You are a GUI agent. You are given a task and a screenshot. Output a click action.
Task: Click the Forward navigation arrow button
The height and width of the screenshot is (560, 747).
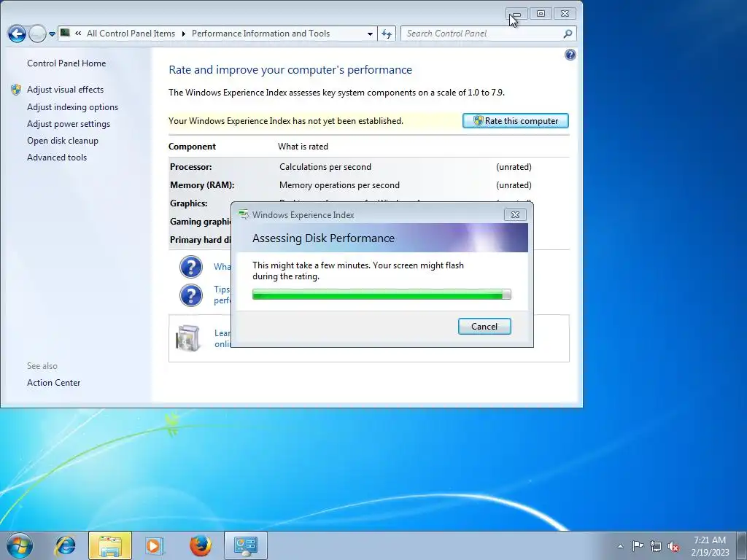tap(37, 34)
